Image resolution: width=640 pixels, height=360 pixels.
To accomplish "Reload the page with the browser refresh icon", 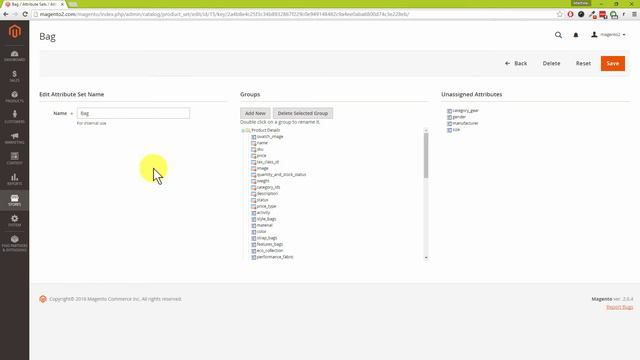I will (25, 14).
